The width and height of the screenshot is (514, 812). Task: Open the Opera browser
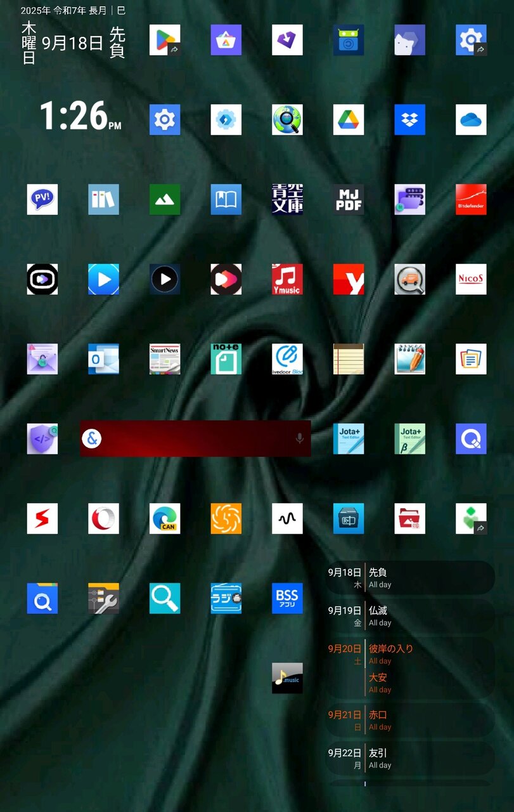(x=103, y=519)
